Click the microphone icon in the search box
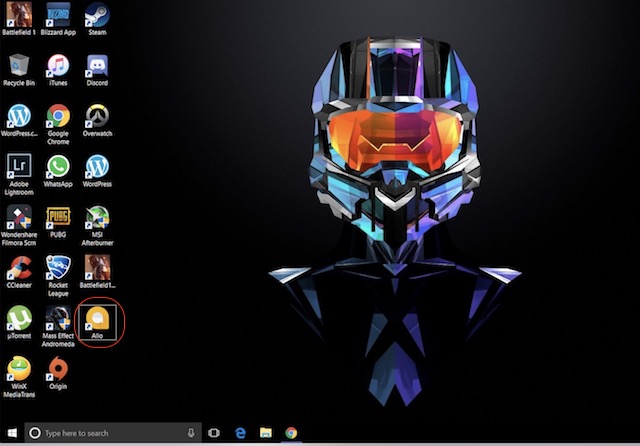This screenshot has height=446, width=640. [191, 433]
